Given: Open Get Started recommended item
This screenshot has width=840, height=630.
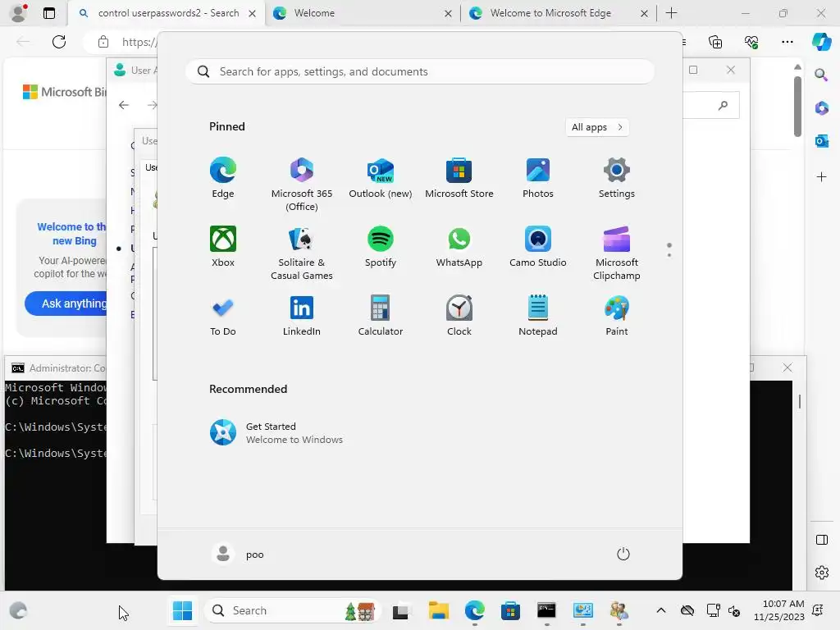Looking at the screenshot, I should tap(276, 432).
